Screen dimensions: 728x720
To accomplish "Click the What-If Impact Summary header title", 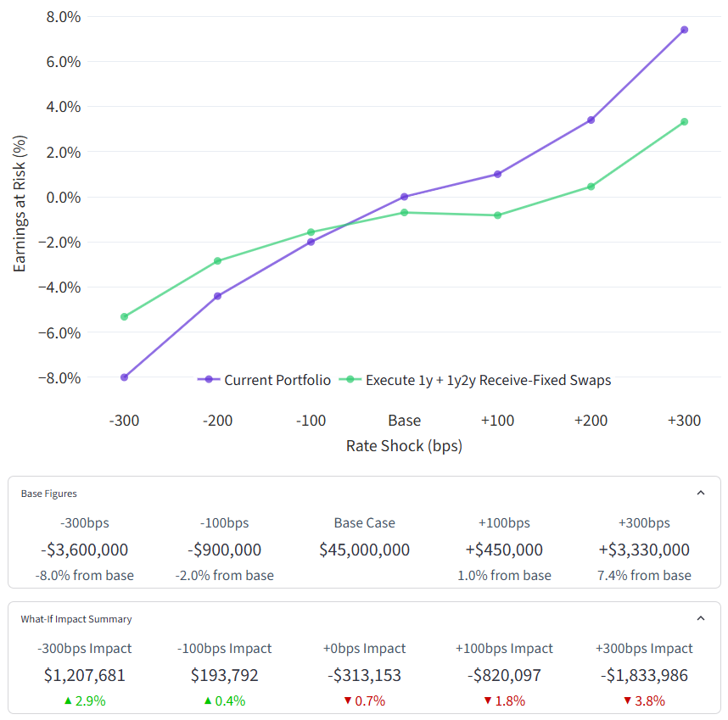I will pyautogui.click(x=76, y=619).
